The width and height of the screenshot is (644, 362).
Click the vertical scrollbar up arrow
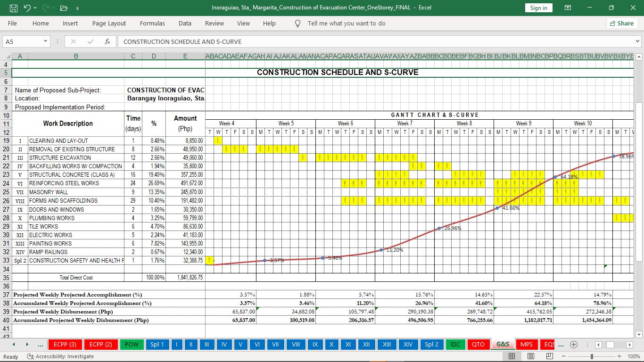point(639,57)
